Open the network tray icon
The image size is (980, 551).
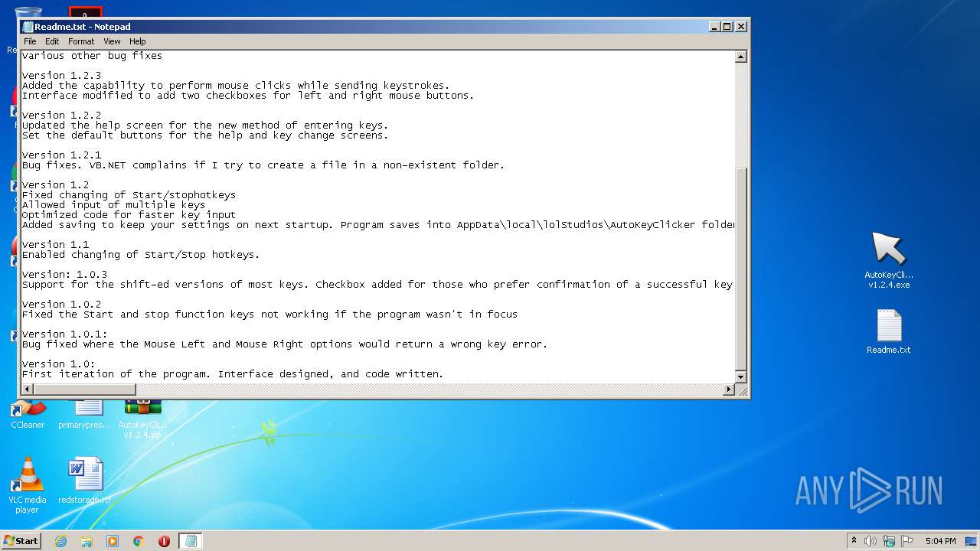pyautogui.click(x=888, y=541)
